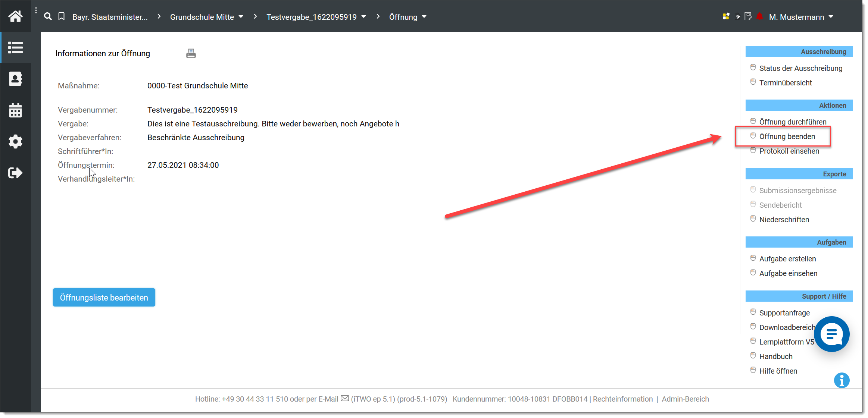Viewport: 868px width, 418px height.
Task: Click the blue info circle icon
Action: (842, 380)
